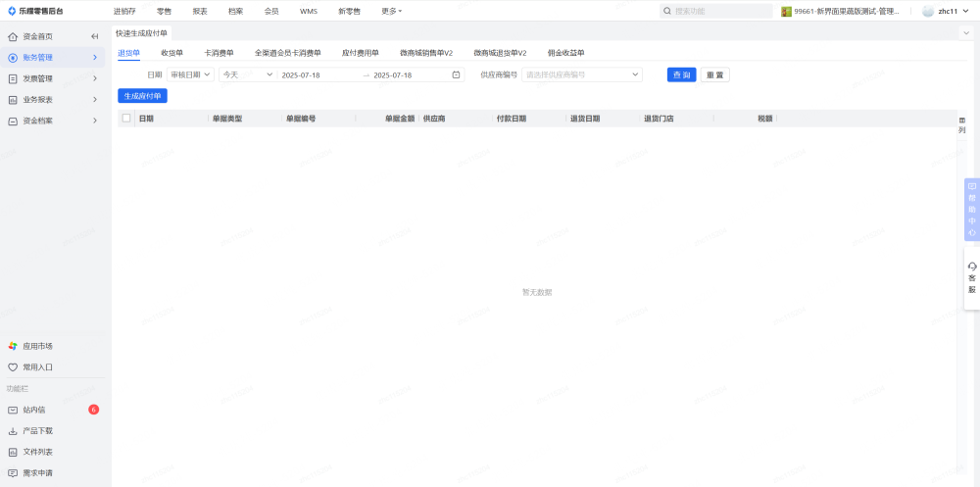Click the 常用入口 heart icon
Screen dimensions: 980x487
[x=13, y=367]
